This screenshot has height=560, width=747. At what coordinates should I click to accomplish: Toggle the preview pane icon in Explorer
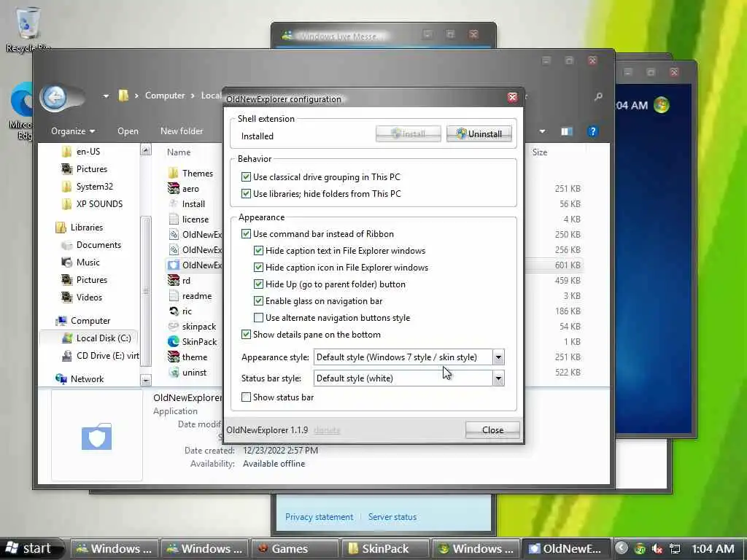[566, 131]
